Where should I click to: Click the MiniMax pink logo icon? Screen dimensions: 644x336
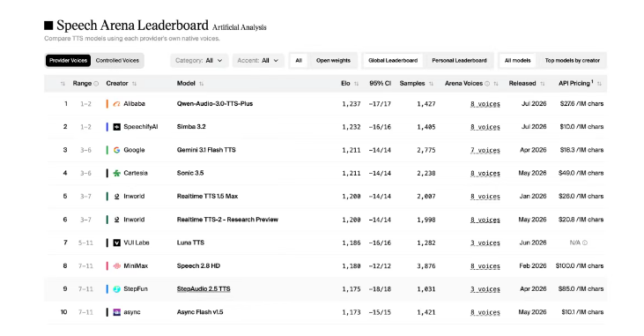(x=116, y=266)
